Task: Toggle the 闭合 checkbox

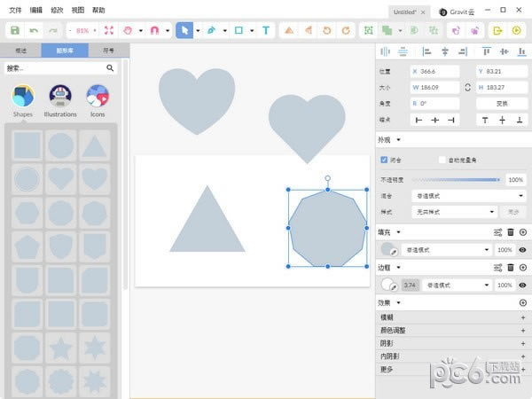Action: 384,160
